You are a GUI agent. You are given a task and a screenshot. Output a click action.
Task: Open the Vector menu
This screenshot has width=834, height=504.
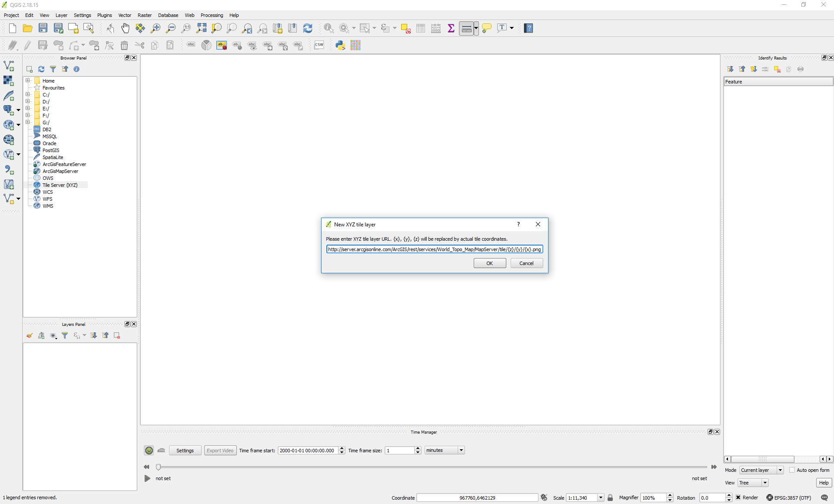(125, 15)
